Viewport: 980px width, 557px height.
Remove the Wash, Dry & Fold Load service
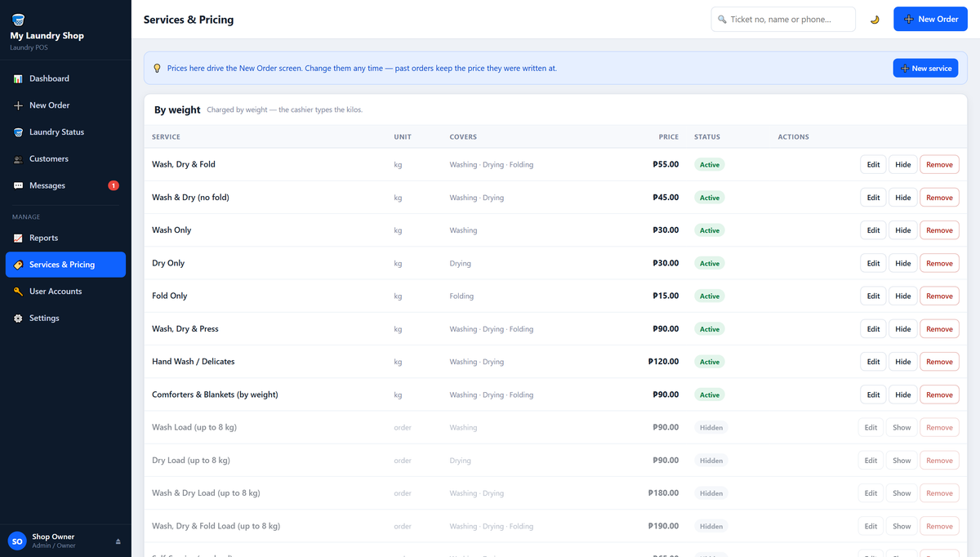(939, 526)
